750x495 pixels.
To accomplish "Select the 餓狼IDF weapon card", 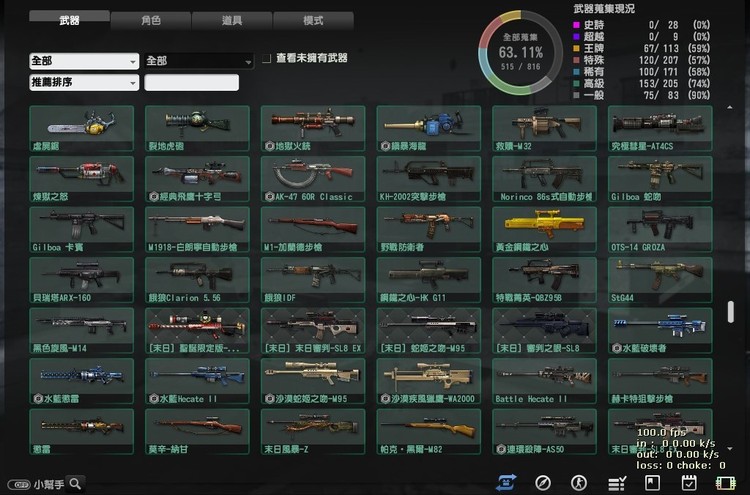I will pos(313,280).
